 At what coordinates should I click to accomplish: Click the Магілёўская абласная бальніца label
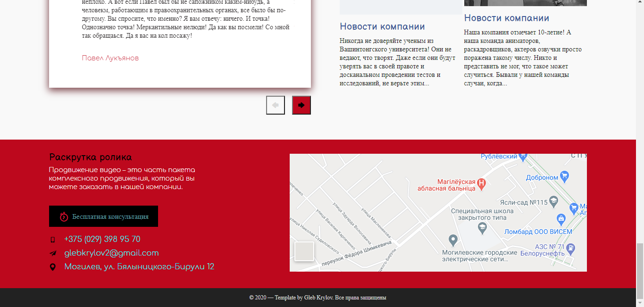pyautogui.click(x=446, y=184)
